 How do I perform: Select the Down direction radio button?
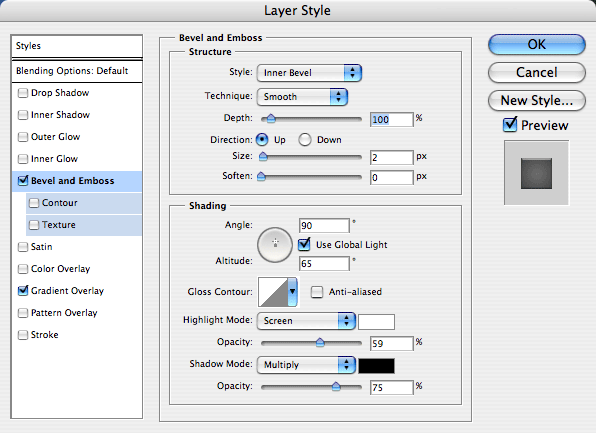(x=305, y=140)
